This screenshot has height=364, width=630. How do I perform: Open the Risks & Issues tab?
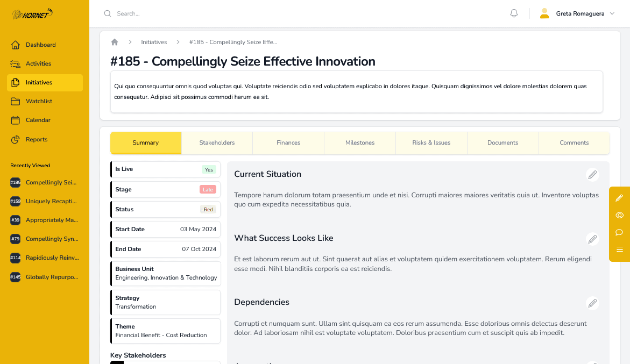431,142
